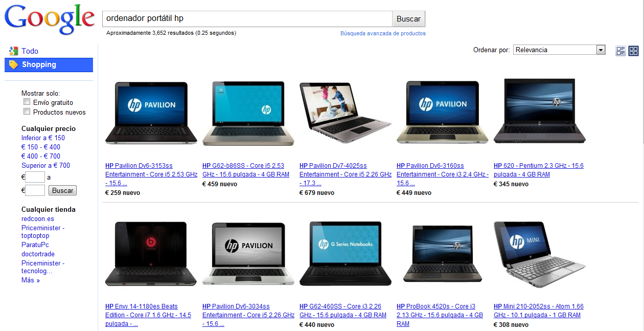Open HP 620 Pentium laptop image
Image resolution: width=644 pixels, height=331 pixels.
click(x=540, y=111)
